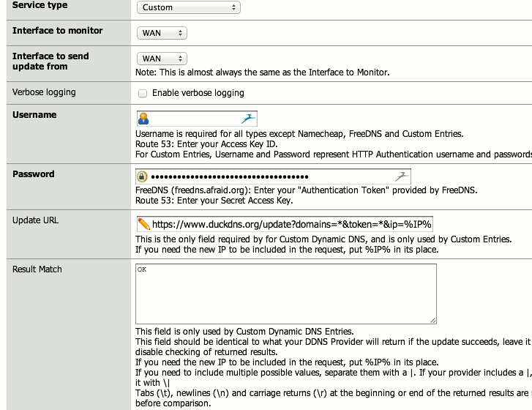Expand the Interface to monitor WAN dropdown
Image resolution: width=532 pixels, height=410 pixels.
162,33
